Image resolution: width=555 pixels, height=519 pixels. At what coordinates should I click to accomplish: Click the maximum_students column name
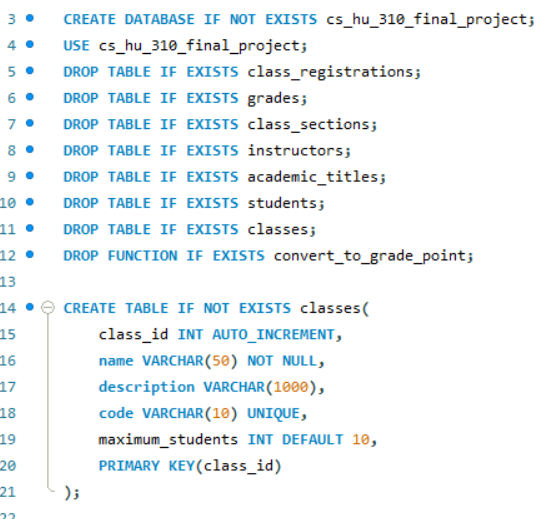[168, 440]
